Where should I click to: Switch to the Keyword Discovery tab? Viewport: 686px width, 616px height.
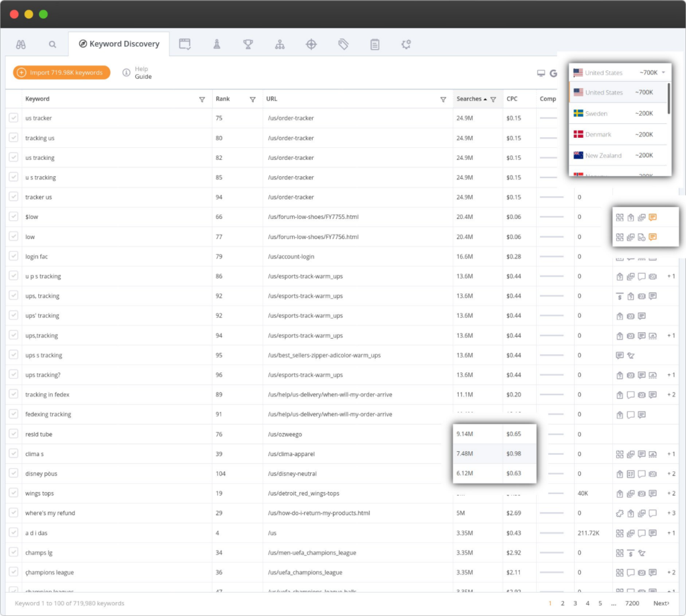tap(119, 44)
